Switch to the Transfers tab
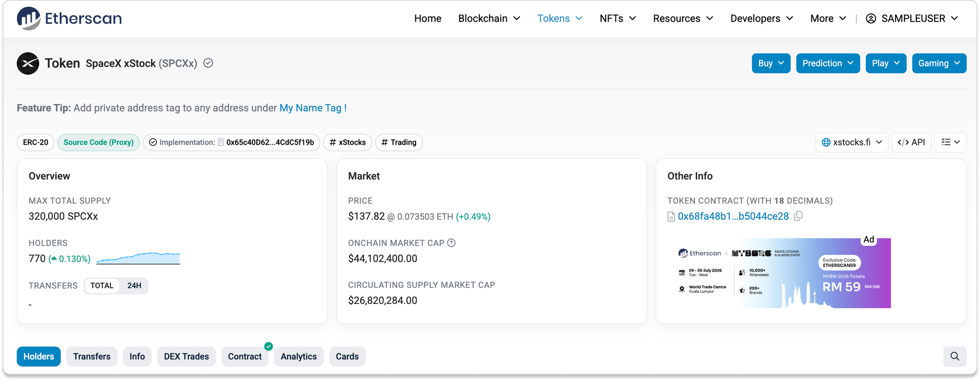Image resolution: width=980 pixels, height=380 pixels. click(92, 356)
